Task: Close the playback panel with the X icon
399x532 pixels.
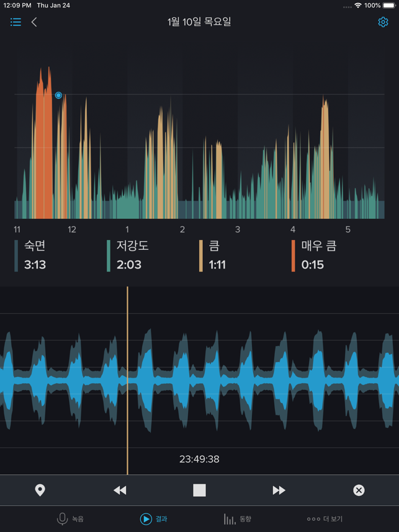Action: (x=359, y=490)
